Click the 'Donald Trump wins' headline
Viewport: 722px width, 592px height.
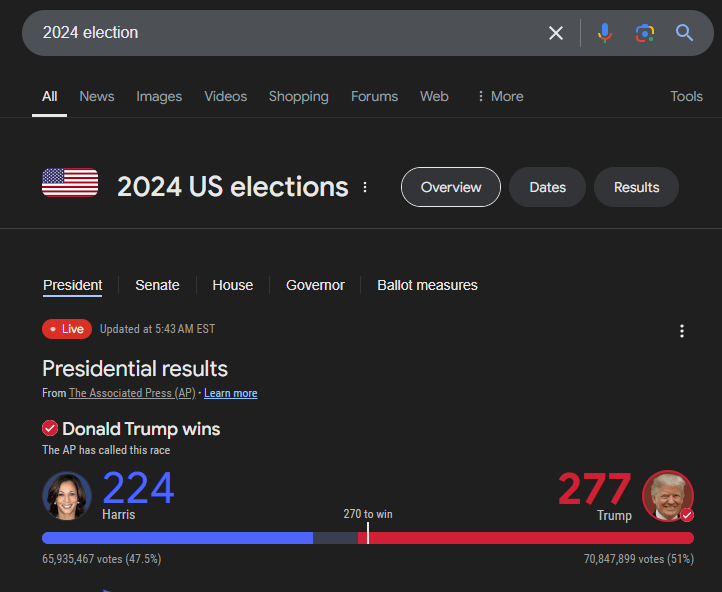tap(141, 429)
